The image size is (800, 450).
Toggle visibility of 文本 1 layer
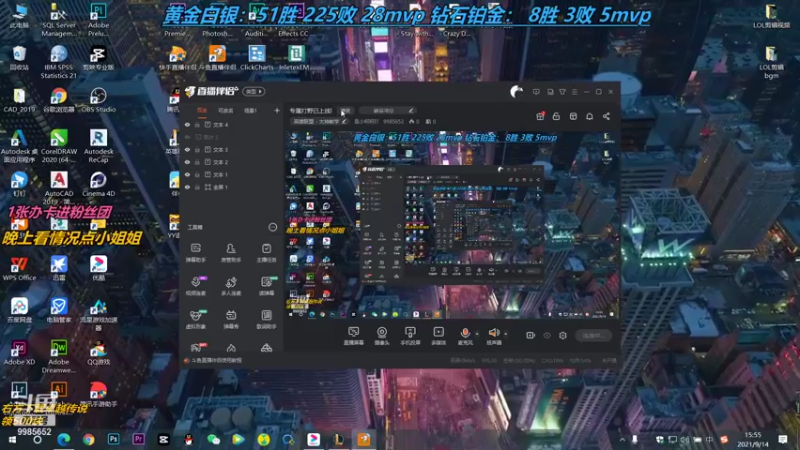(x=187, y=174)
